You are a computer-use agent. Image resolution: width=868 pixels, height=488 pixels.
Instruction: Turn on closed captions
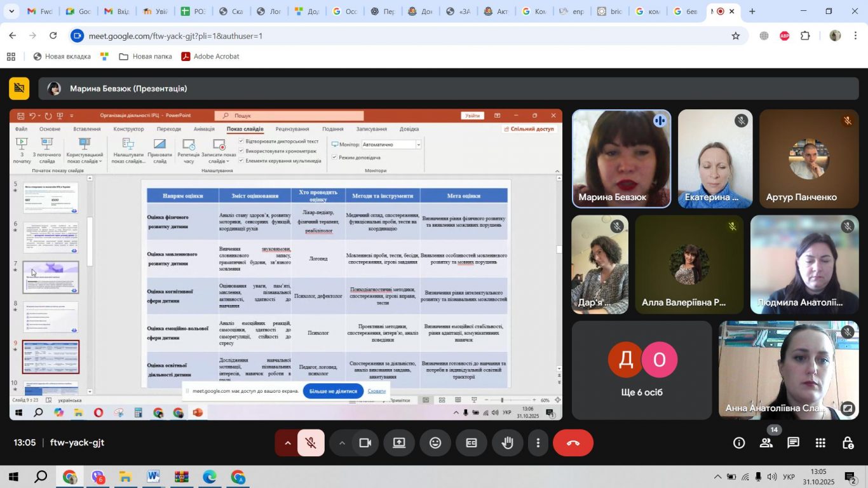coord(471,443)
